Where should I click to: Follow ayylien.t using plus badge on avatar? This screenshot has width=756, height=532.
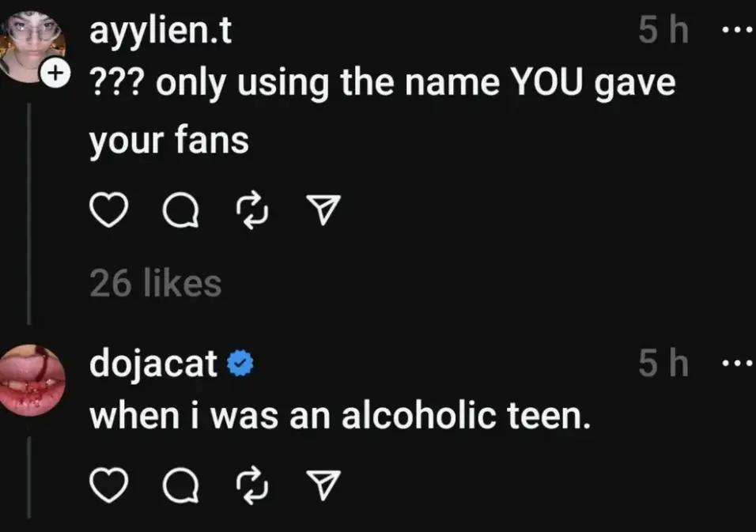(55, 75)
